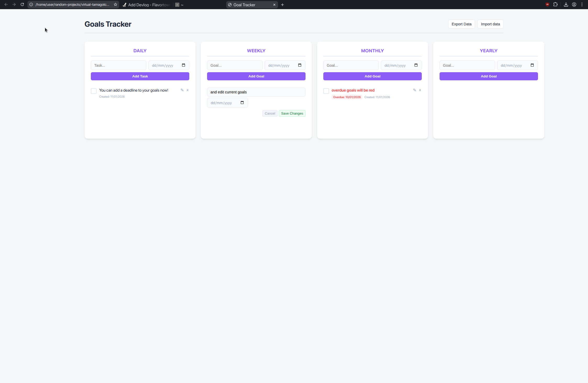Open browser downloads icon
The width and height of the screenshot is (588, 383).
(566, 4)
